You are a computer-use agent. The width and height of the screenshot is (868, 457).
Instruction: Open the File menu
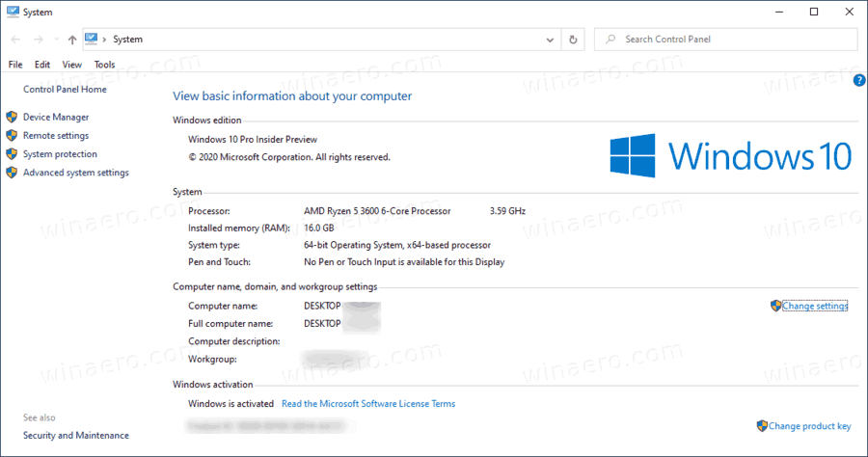pyautogui.click(x=15, y=65)
